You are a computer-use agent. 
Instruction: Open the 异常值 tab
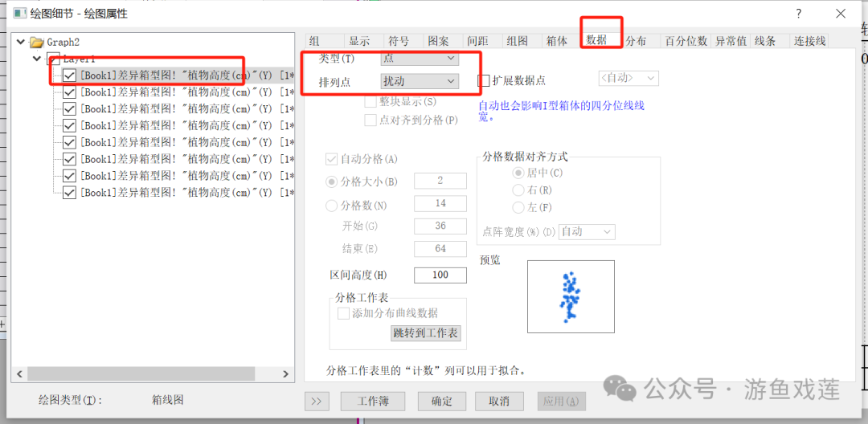[731, 40]
